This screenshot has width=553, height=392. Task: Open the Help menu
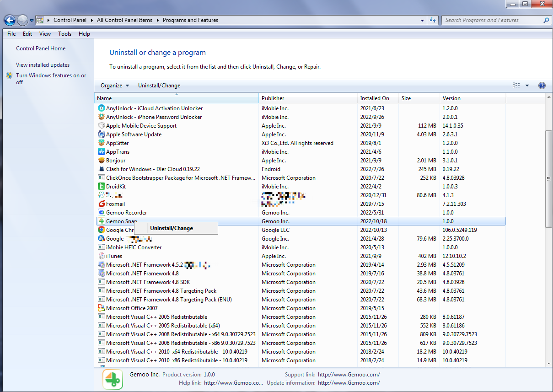(84, 34)
